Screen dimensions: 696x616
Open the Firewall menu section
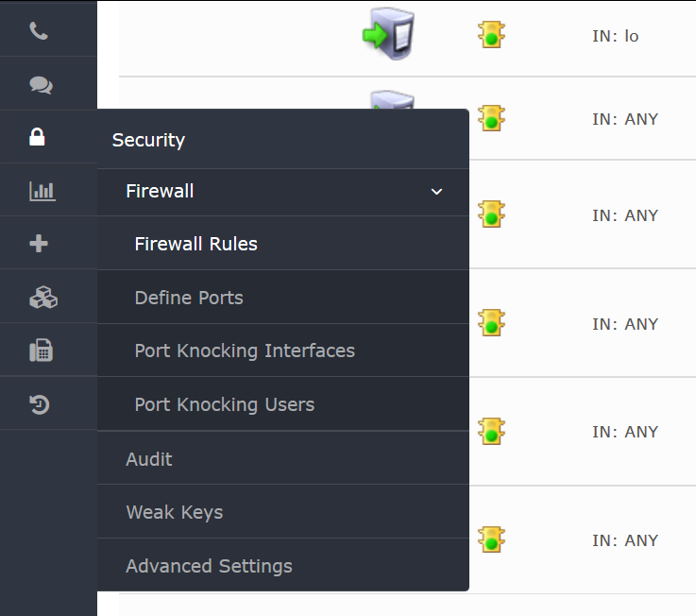(283, 192)
